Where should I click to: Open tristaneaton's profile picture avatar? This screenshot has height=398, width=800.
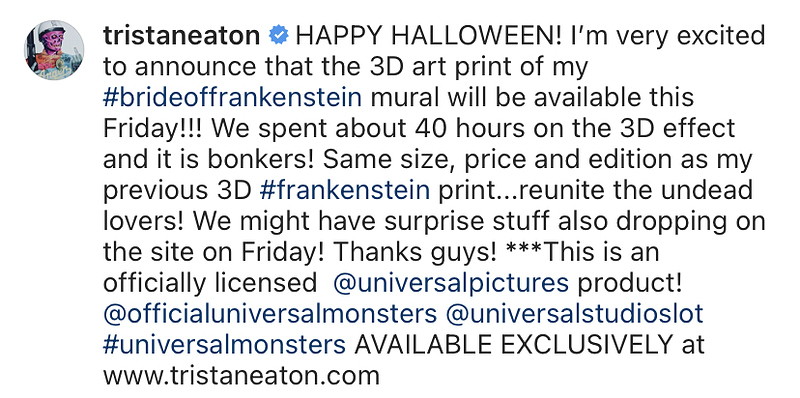54,51
